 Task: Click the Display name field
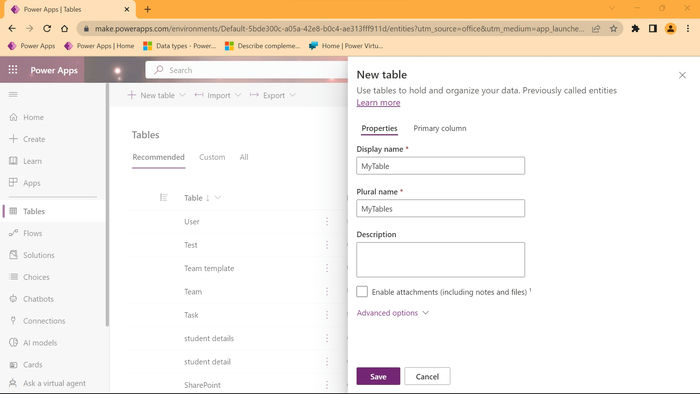pyautogui.click(x=441, y=166)
